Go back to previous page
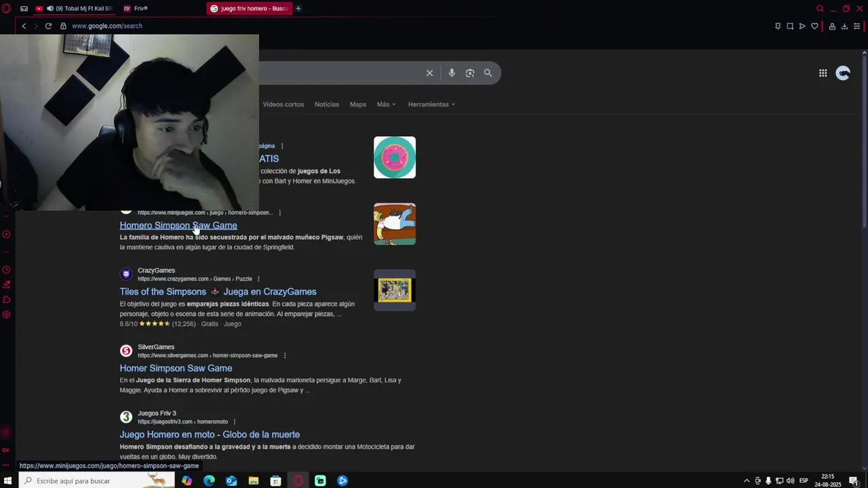Image resolution: width=868 pixels, height=488 pixels. (x=24, y=26)
